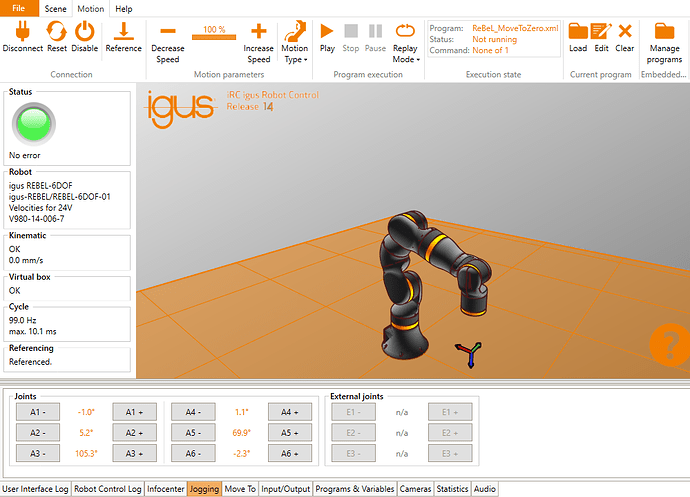The width and height of the screenshot is (690, 497).
Task: Click the E3 + external joint button
Action: (450, 453)
